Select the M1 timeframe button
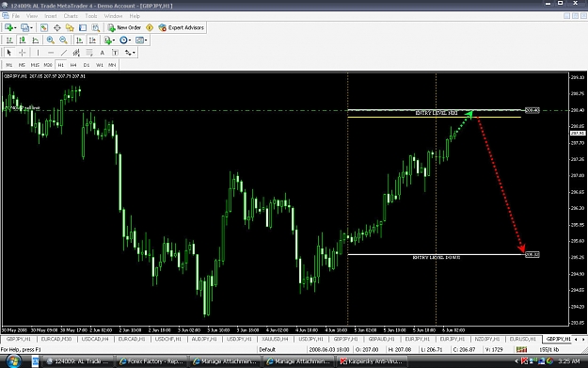Screen dimensions: 588x368 (x=9, y=65)
